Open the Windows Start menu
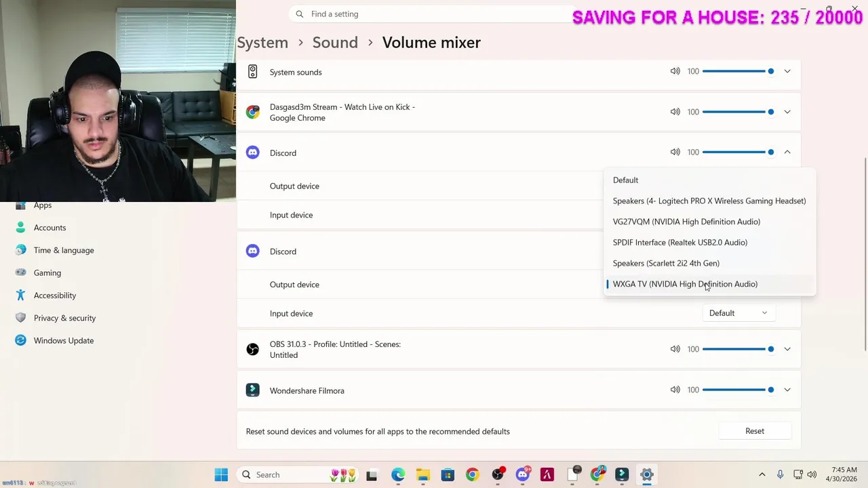 pos(221,475)
